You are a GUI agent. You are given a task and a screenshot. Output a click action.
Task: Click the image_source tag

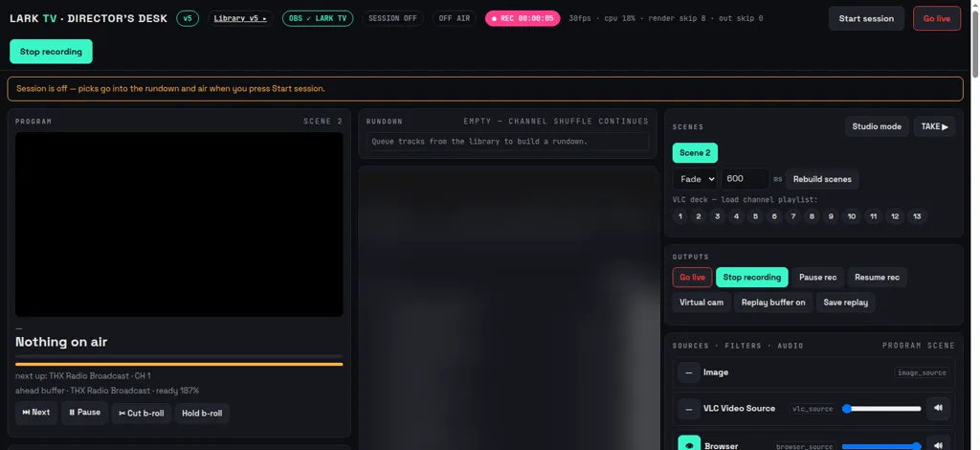coord(922,372)
